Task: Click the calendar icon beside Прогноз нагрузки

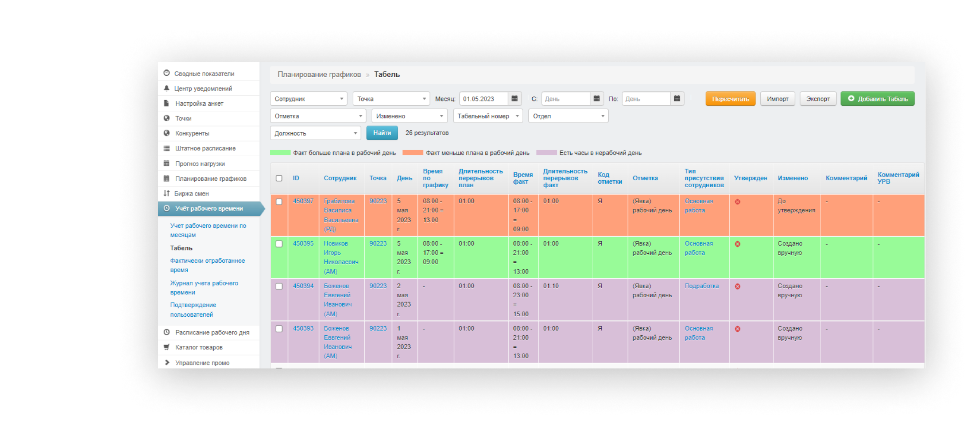Action: [x=167, y=164]
